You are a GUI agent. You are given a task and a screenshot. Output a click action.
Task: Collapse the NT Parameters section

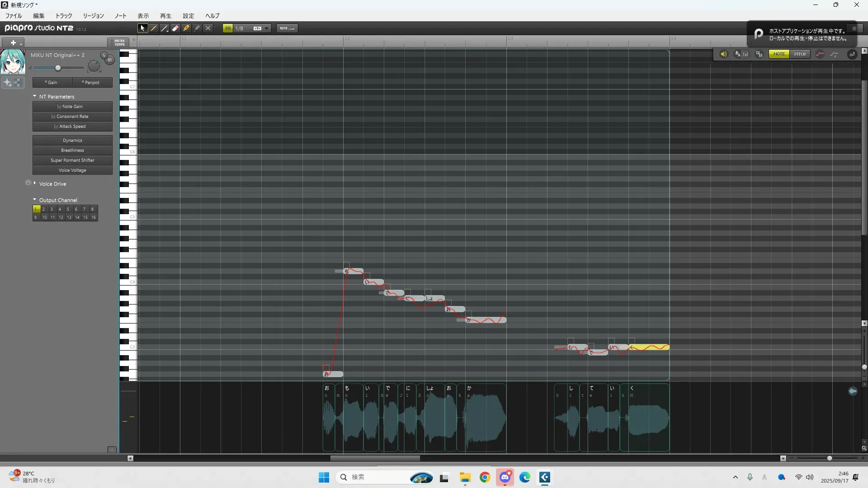click(35, 96)
